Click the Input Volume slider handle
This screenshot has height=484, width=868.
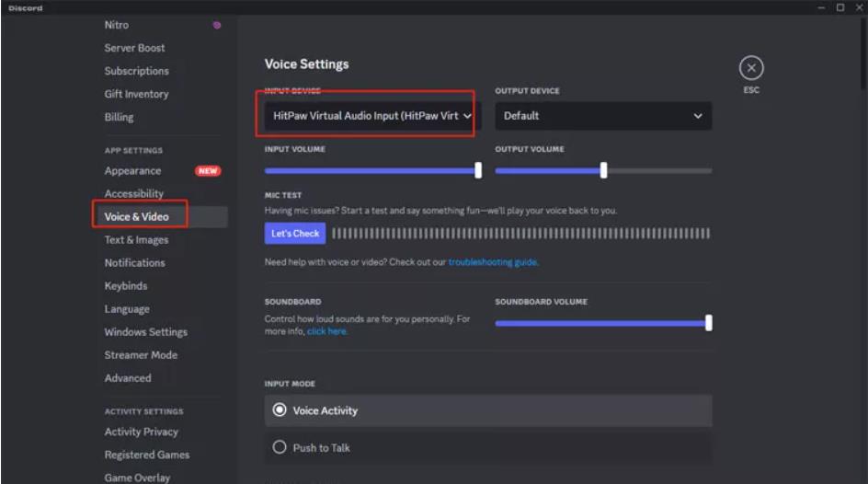click(478, 170)
